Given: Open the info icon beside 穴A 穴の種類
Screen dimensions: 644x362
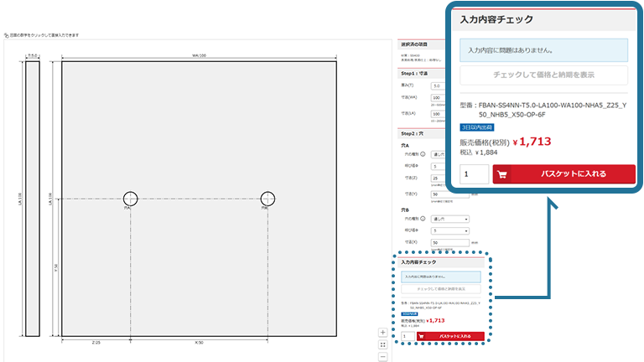Looking at the screenshot, I should tap(423, 154).
